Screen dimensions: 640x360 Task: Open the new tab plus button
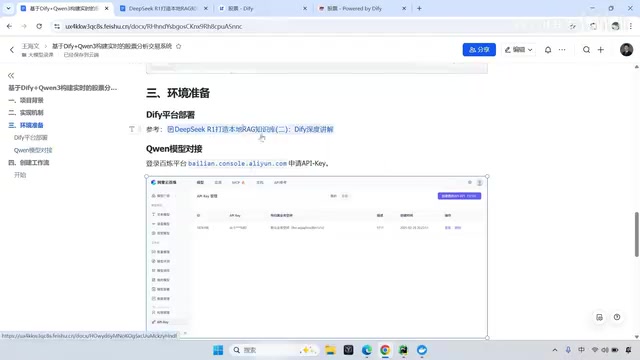pyautogui.click(x=419, y=8)
